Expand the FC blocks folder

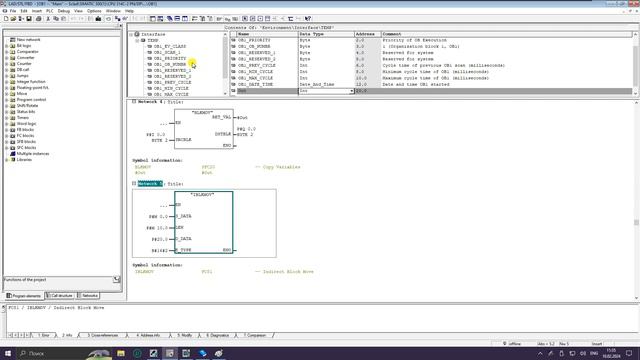point(7,136)
